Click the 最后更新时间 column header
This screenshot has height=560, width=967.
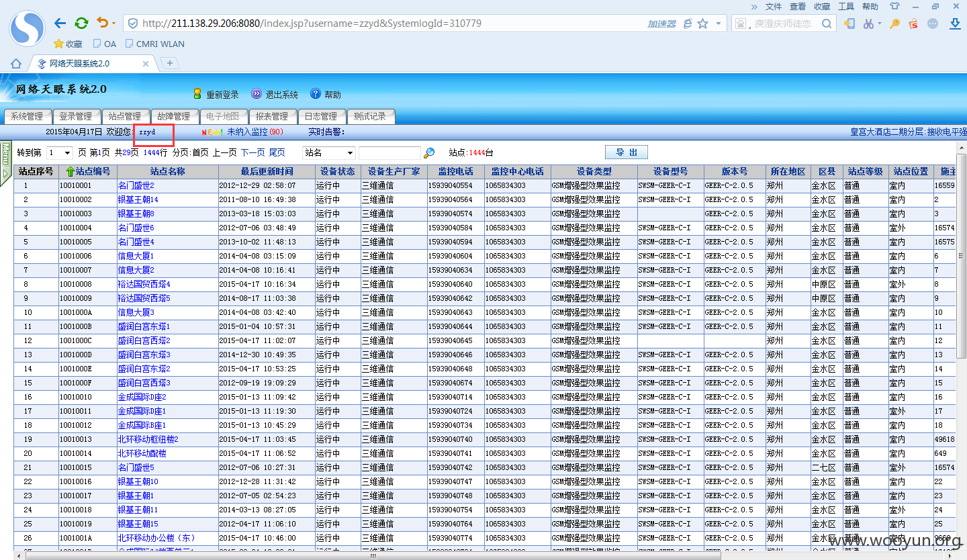(x=267, y=171)
